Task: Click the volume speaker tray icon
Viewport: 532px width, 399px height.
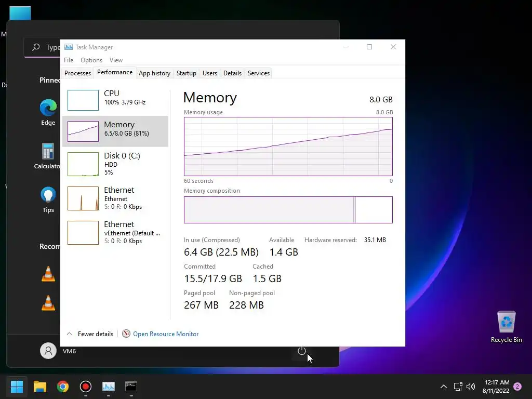Action: coord(471,387)
